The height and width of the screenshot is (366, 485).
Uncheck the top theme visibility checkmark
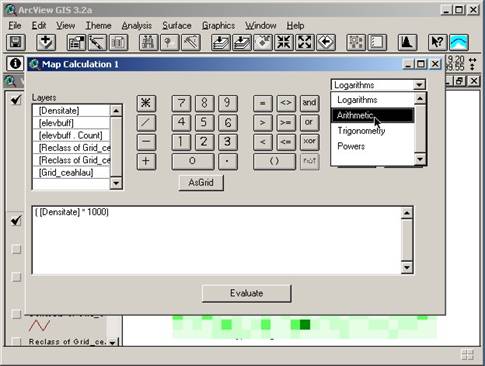click(16, 99)
